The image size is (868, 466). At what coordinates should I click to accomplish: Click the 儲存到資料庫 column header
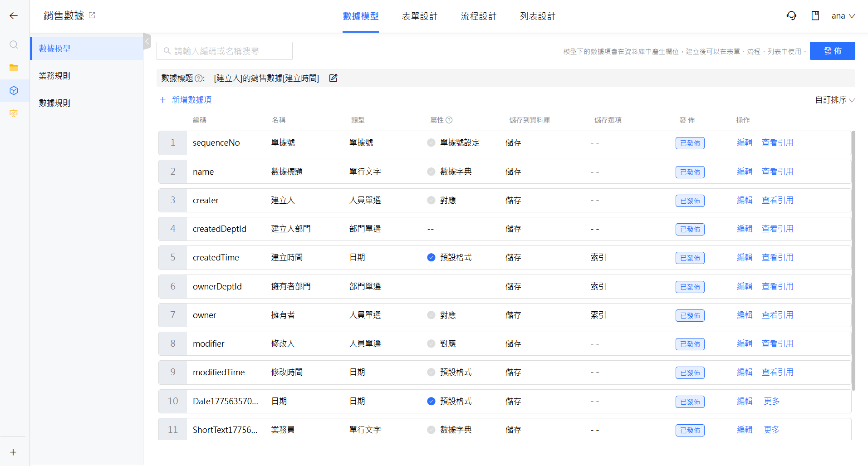pos(530,120)
